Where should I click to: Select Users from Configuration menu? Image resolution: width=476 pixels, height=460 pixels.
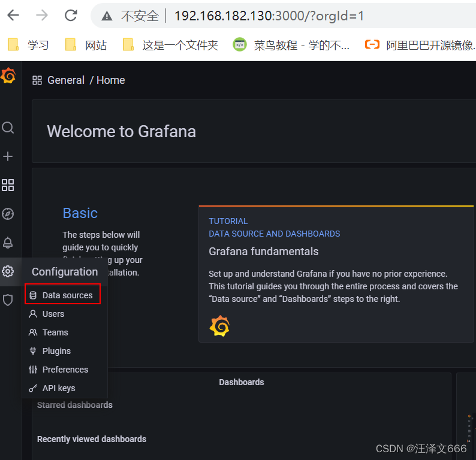point(65,314)
